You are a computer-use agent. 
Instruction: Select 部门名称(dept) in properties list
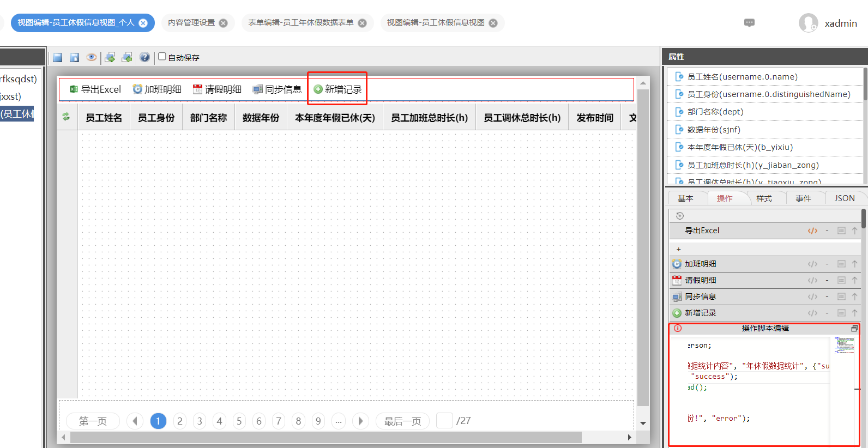click(765, 112)
